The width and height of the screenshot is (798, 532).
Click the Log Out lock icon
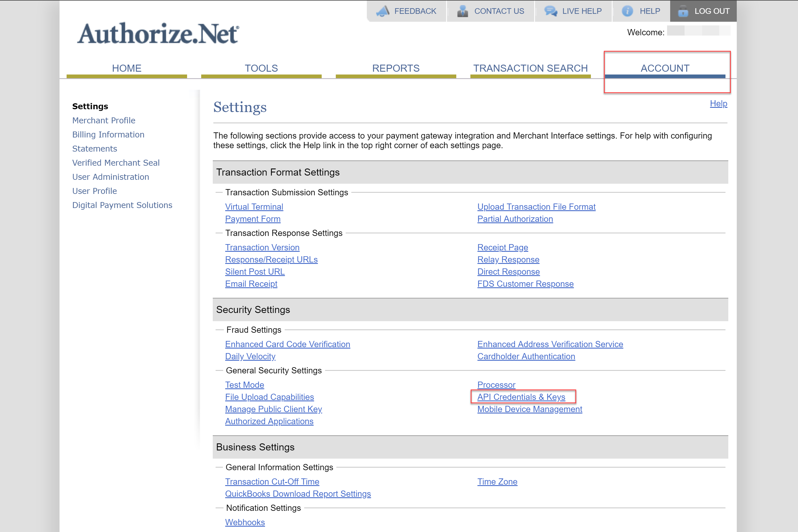(x=683, y=11)
